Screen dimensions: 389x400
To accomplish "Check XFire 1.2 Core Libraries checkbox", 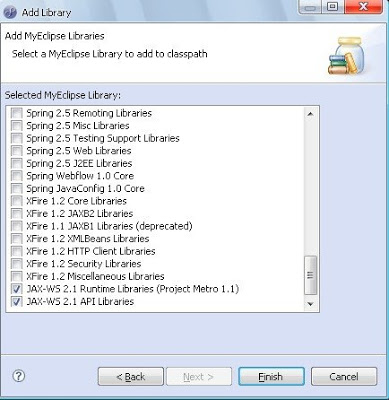I will coord(16,201).
